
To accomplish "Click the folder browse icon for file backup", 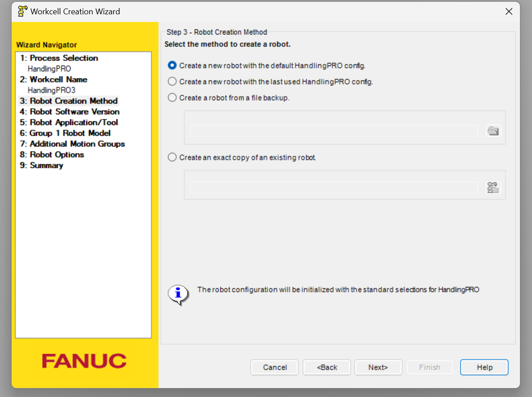I will (x=493, y=131).
